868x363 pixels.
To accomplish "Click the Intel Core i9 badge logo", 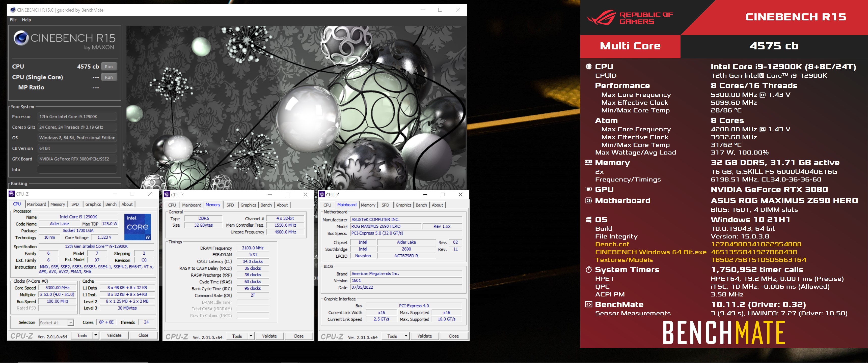I will point(138,227).
